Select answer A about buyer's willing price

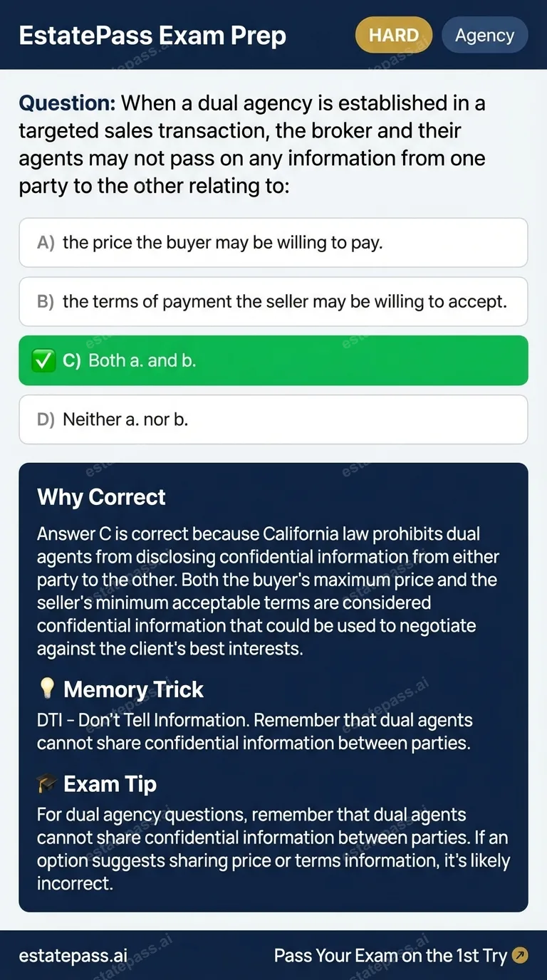point(273,242)
